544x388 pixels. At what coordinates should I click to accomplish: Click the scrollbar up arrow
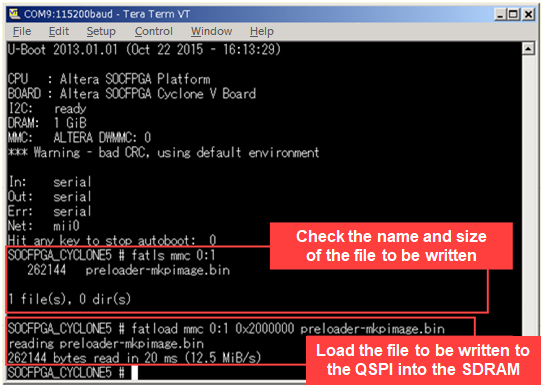click(x=528, y=49)
